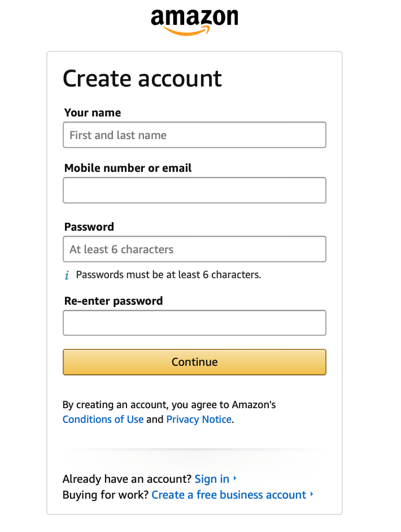The width and height of the screenshot is (401, 532).
Task: Follow the Sign in link
Action: (212, 479)
